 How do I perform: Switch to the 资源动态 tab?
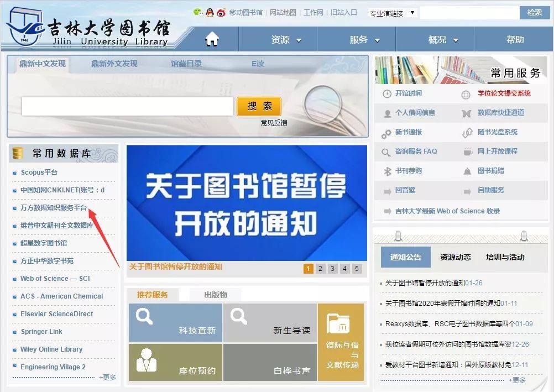point(455,257)
